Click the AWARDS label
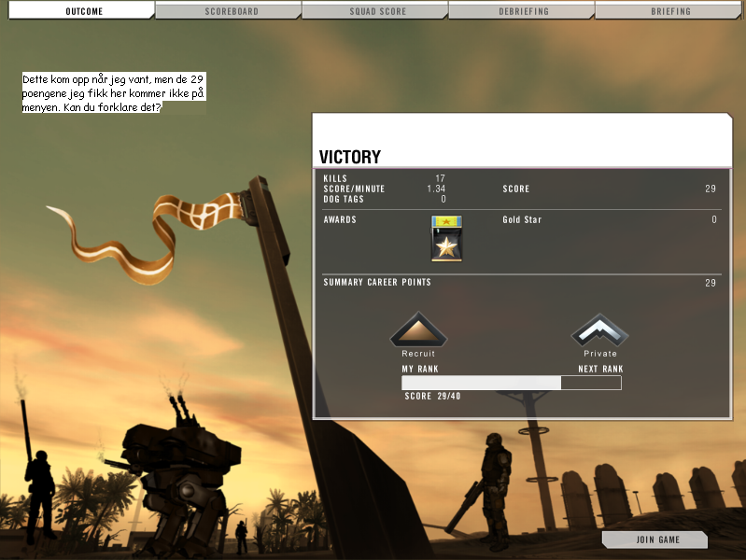The height and width of the screenshot is (560, 746). tap(340, 219)
